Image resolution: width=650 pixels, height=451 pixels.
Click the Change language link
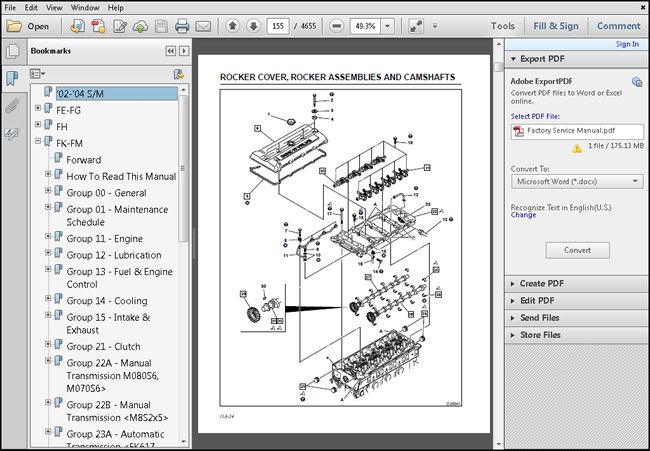tap(523, 215)
